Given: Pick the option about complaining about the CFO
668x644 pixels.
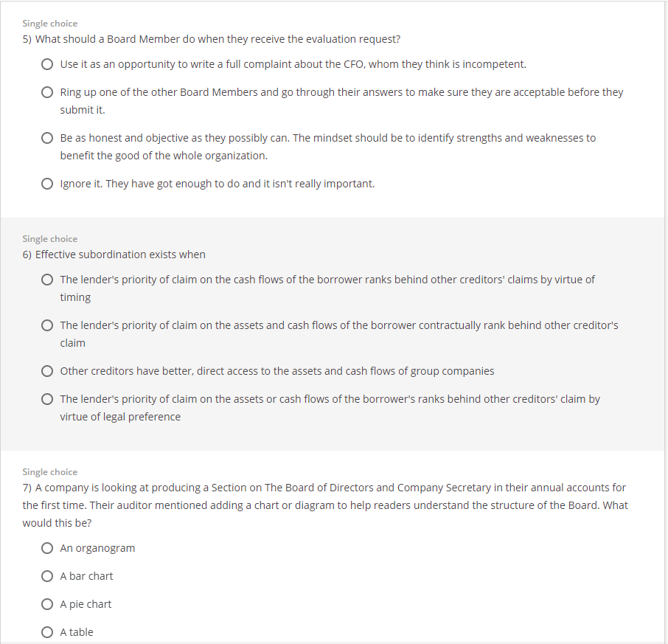Looking at the screenshot, I should point(47,64).
